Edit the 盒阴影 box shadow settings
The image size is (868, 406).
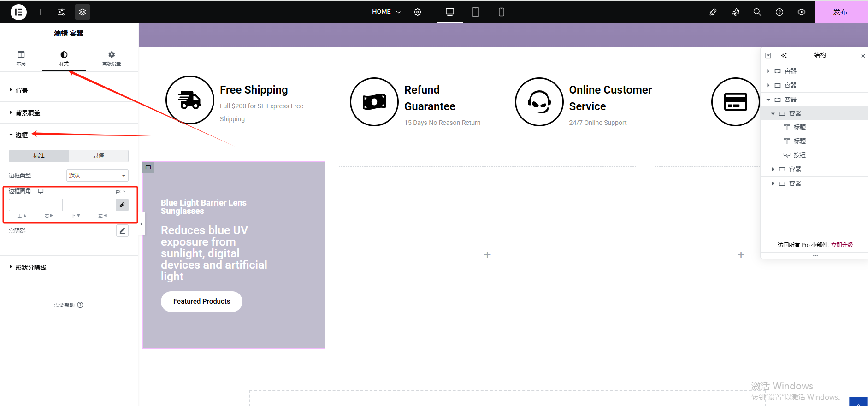[122, 231]
